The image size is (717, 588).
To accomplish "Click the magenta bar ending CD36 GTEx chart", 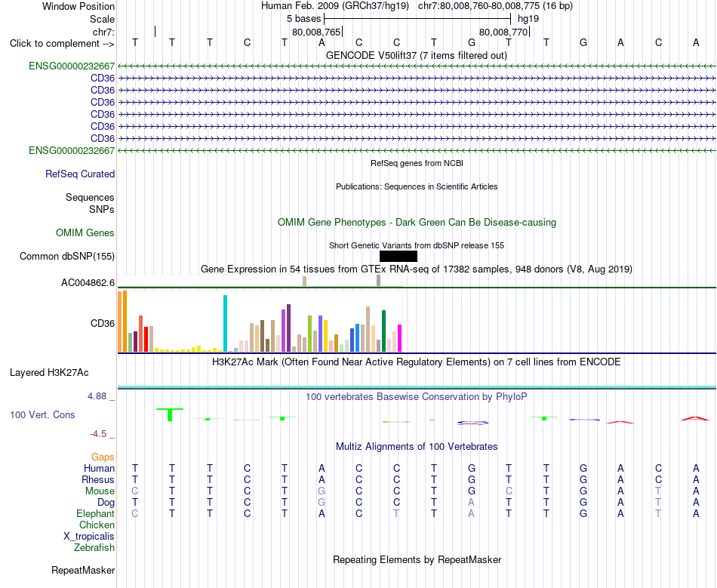I will point(400,338).
